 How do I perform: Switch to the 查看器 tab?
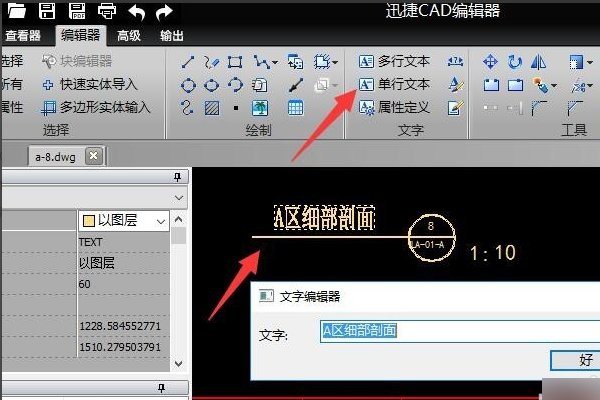click(23, 36)
